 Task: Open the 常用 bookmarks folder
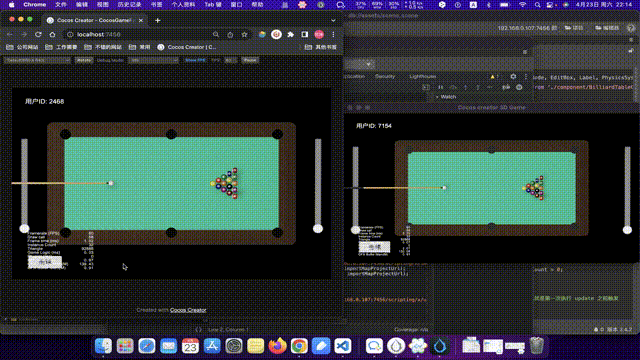point(140,47)
